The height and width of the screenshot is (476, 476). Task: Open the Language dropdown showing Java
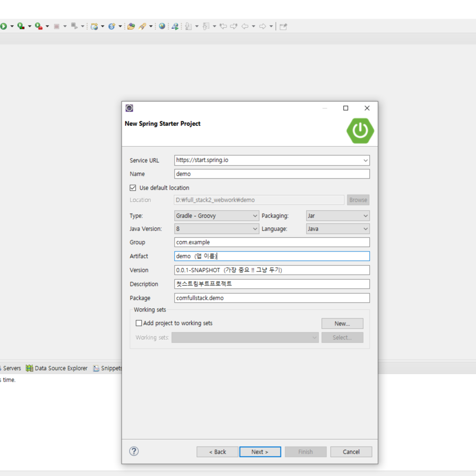pyautogui.click(x=338, y=229)
